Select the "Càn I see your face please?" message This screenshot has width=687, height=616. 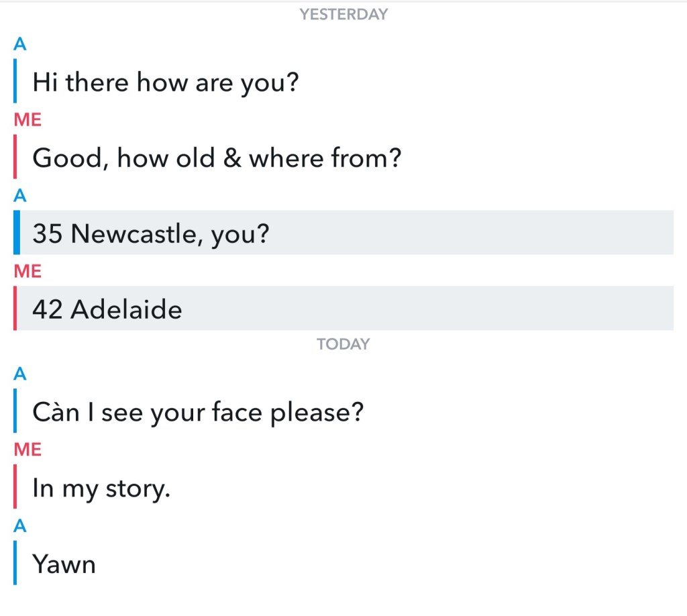[x=197, y=411]
